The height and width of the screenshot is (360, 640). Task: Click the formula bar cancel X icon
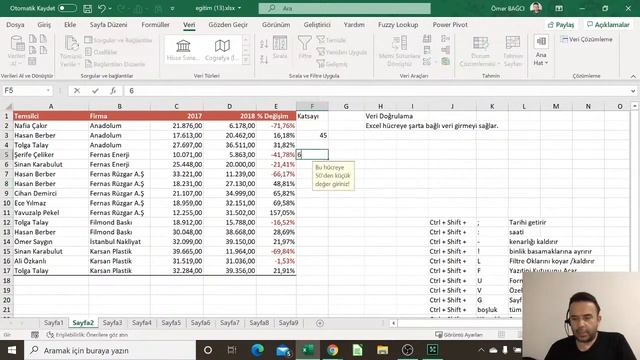pyautogui.click(x=77, y=91)
